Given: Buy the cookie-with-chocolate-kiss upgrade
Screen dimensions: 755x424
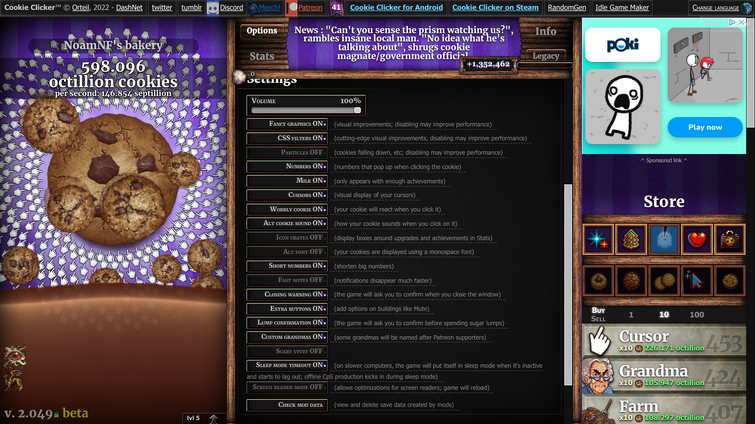Looking at the screenshot, I should [598, 281].
